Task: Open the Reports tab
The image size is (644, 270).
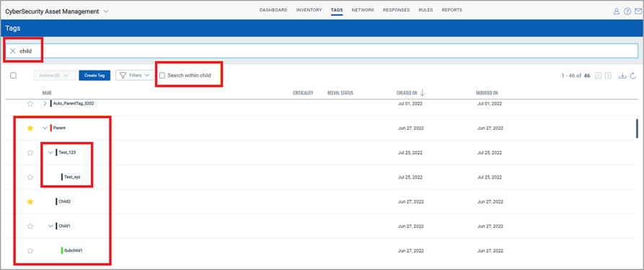Action: pyautogui.click(x=451, y=10)
